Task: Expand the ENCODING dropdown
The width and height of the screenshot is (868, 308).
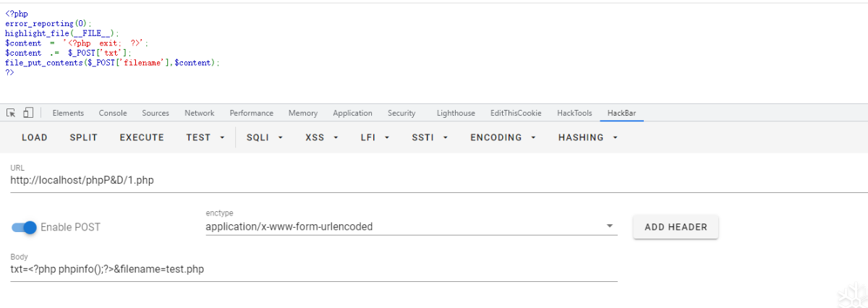Action: [x=503, y=137]
